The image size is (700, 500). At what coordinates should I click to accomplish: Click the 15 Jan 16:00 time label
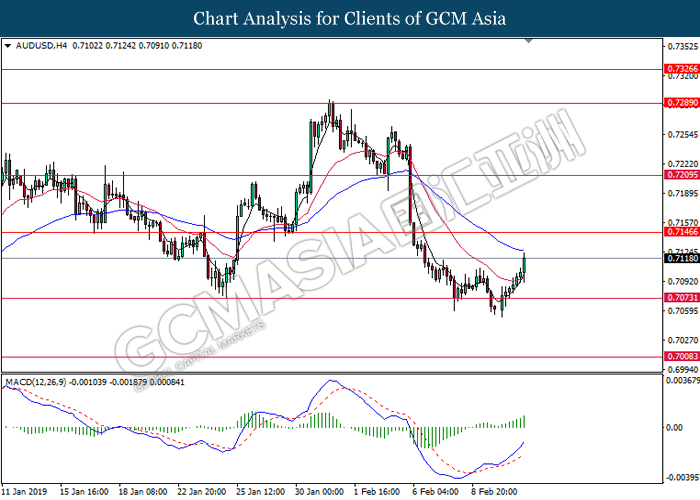point(84,492)
